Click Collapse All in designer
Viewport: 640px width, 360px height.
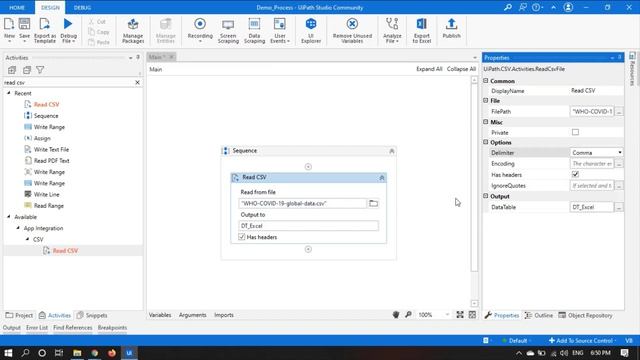461,69
